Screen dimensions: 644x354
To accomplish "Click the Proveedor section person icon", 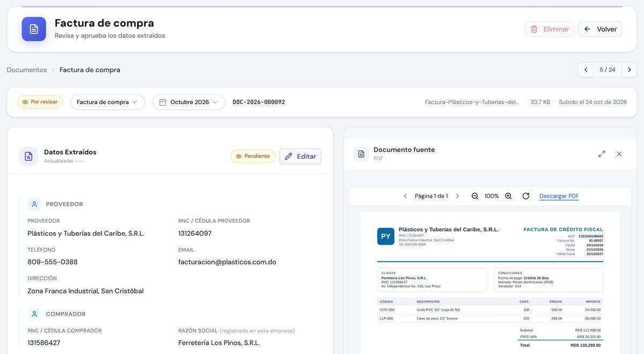I will pos(34,204).
